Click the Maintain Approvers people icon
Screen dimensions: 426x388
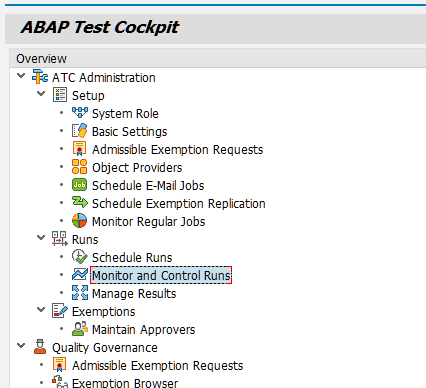pyautogui.click(x=80, y=329)
